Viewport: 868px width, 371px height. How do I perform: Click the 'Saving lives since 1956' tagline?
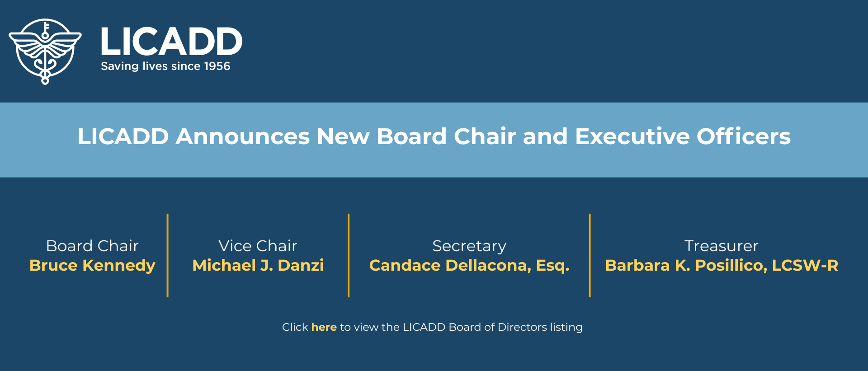(x=165, y=66)
